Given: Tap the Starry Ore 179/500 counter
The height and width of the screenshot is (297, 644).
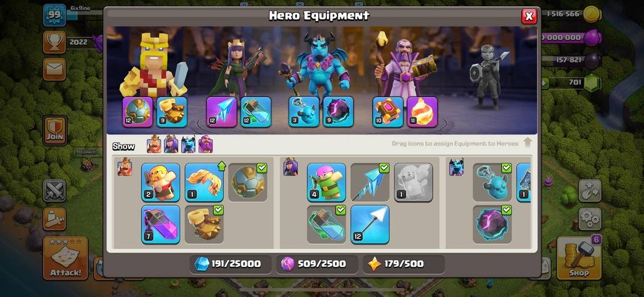Looking at the screenshot, I should point(403,264).
